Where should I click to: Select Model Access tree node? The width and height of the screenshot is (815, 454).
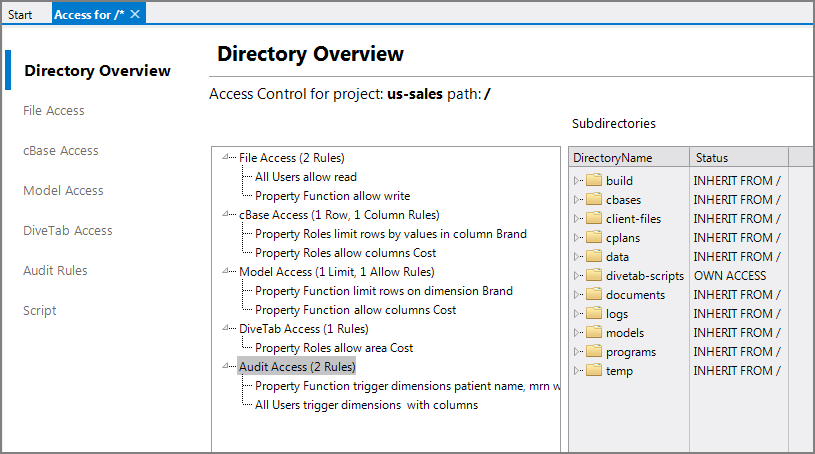pos(337,271)
